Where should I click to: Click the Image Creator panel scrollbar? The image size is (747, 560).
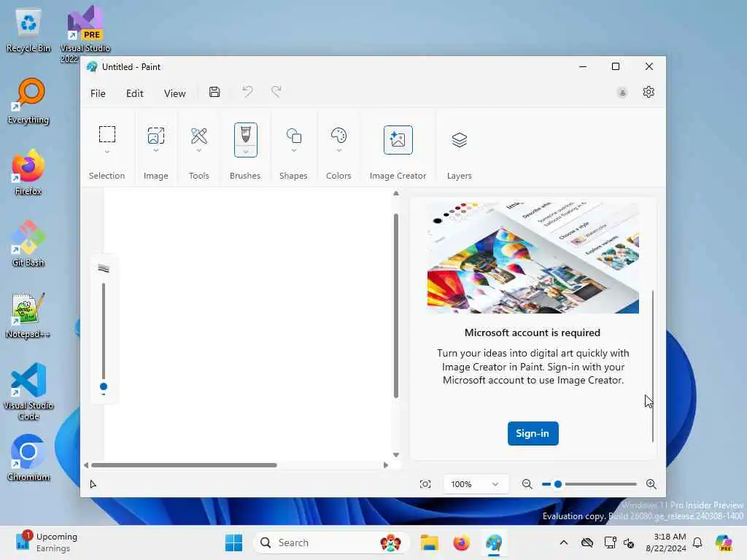click(x=653, y=367)
